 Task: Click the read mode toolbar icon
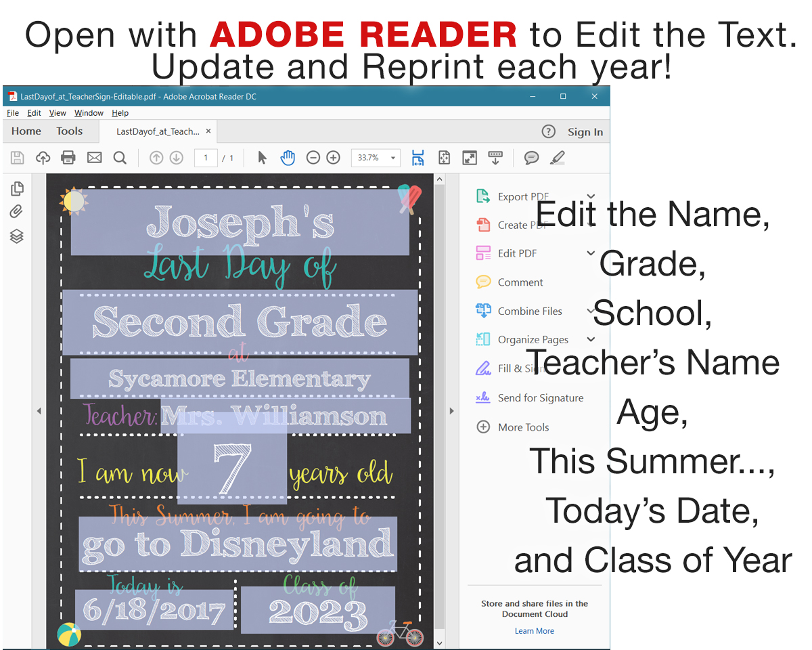click(495, 158)
